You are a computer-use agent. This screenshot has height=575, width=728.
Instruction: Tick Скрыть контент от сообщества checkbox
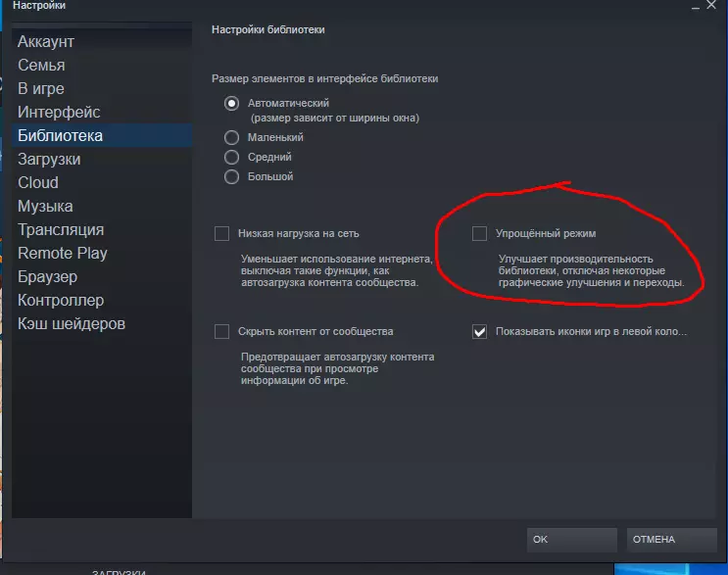pyautogui.click(x=222, y=331)
